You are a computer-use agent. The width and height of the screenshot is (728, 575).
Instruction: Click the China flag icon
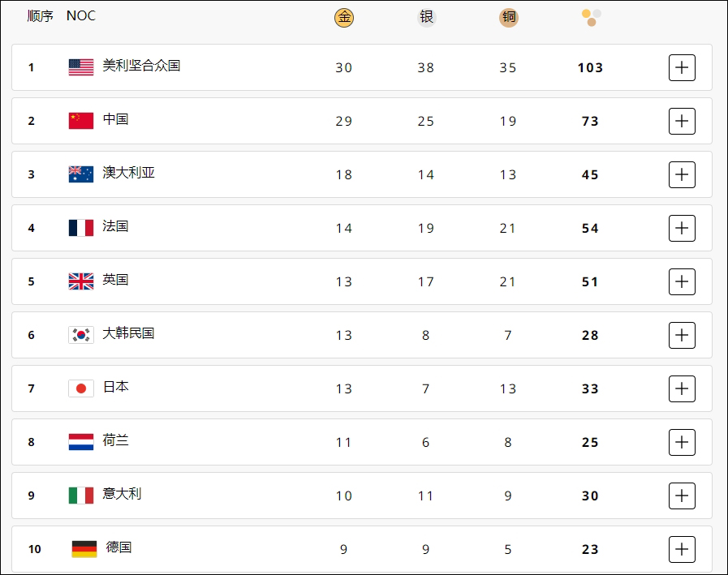click(81, 121)
